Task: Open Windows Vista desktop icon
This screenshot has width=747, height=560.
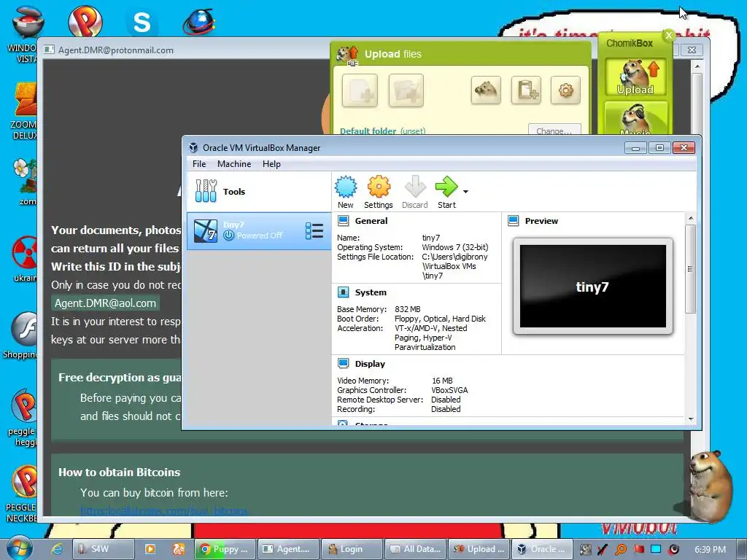Action: click(27, 34)
